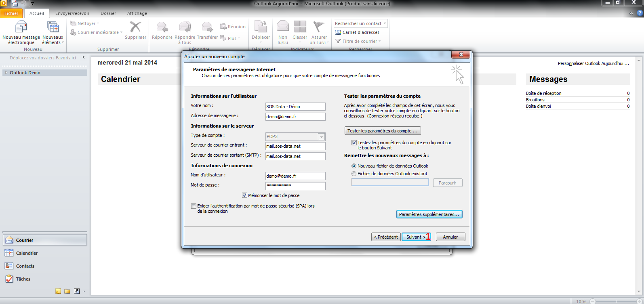Switch to the Envoyer/recevoir ribbon tab

[72, 13]
